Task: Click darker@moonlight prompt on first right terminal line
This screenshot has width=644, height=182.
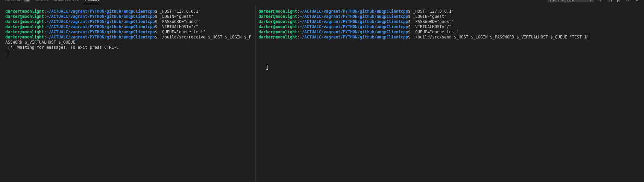Action: point(278,11)
